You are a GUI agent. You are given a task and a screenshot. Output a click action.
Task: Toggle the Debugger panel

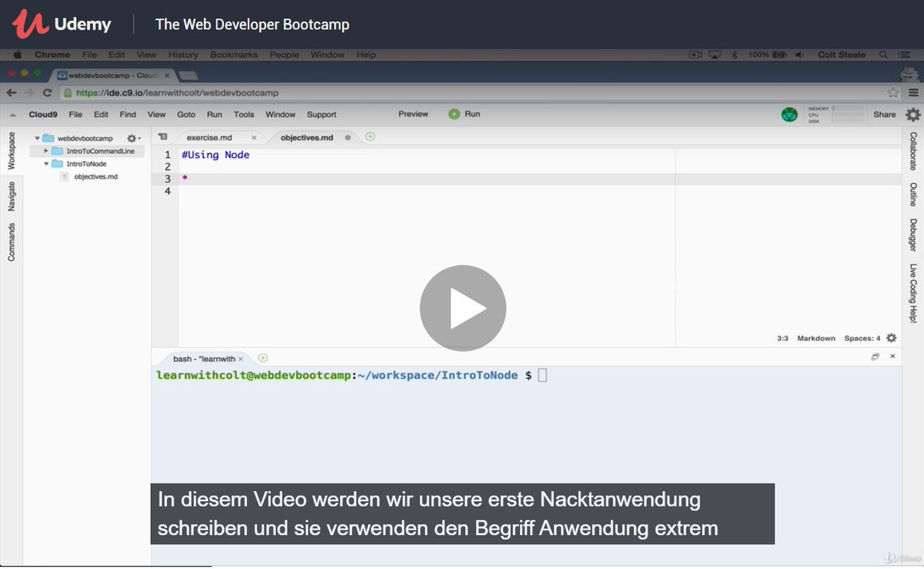point(913,236)
